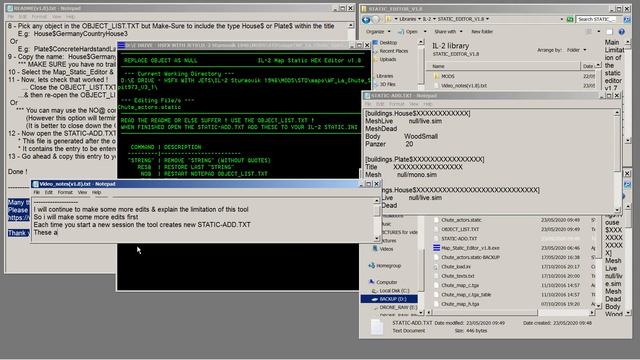Screen dimensions: 640x360
Task: Select STATIC-ADD.TXT file in list
Action: [459, 238]
